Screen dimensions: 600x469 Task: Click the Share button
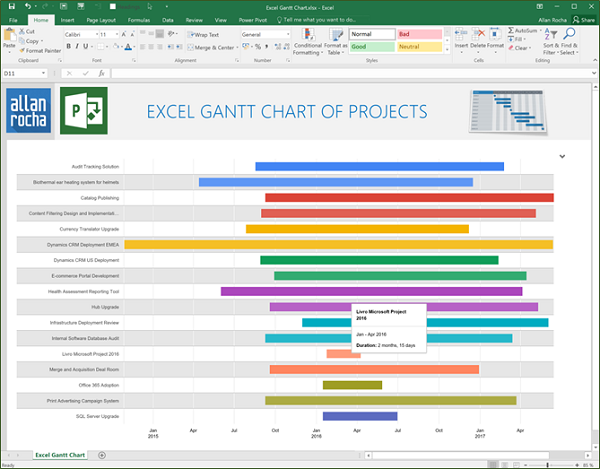point(584,20)
